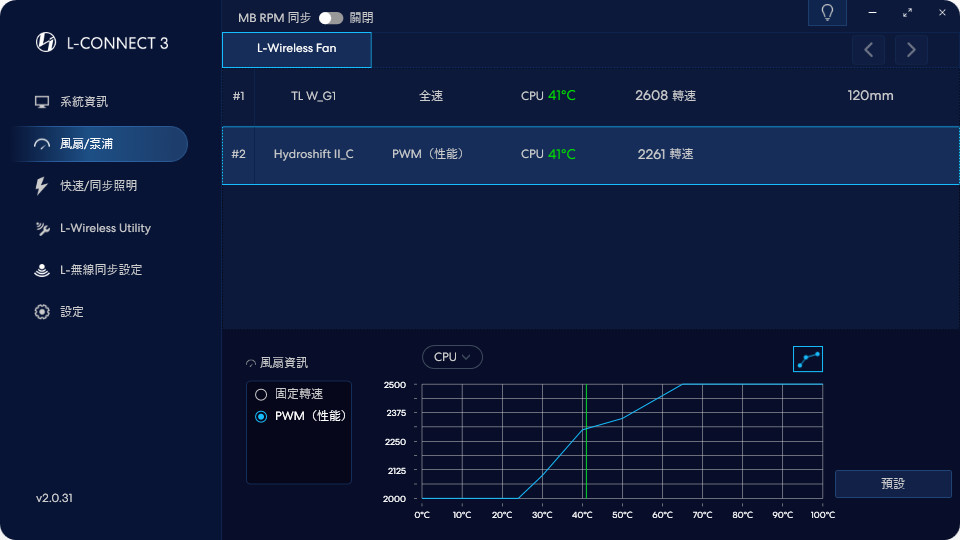Click CPU 41°C reading in row #1
Viewport: 960px width, 540px height.
point(548,96)
